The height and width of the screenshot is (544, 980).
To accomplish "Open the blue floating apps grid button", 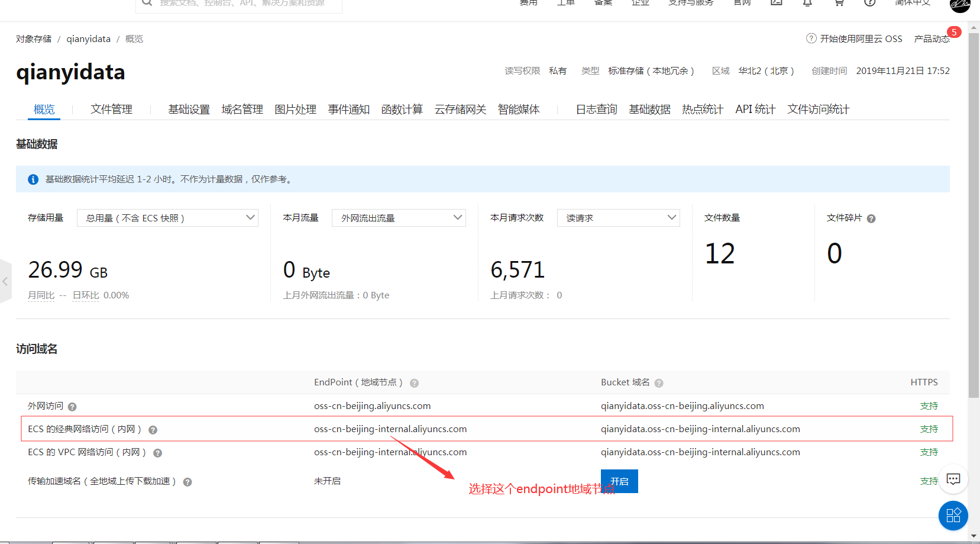I will coord(953,516).
